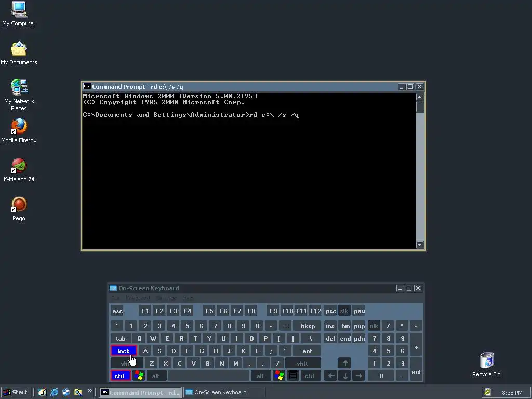Click the 8:38 PM taskbar clock
Viewport: 532px width, 399px height.
coord(512,393)
